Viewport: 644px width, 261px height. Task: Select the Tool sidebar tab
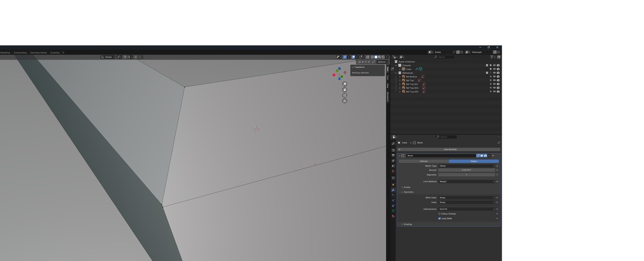tap(387, 77)
